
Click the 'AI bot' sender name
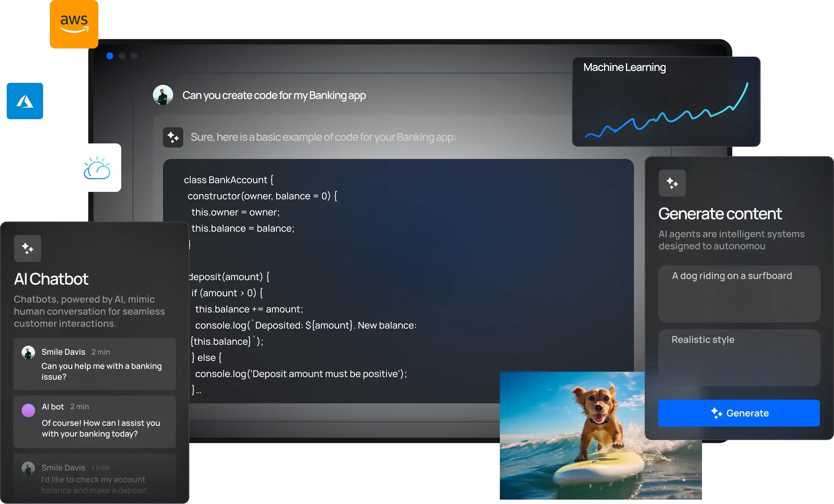[53, 407]
